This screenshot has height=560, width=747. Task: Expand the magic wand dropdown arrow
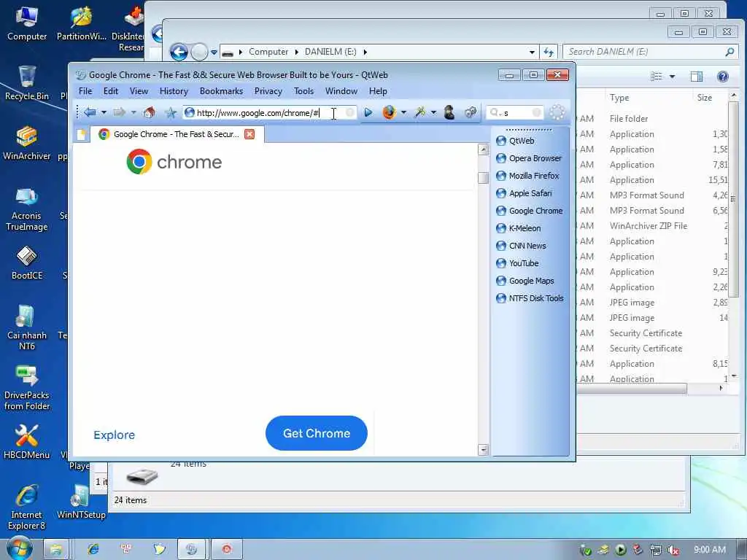click(x=433, y=113)
